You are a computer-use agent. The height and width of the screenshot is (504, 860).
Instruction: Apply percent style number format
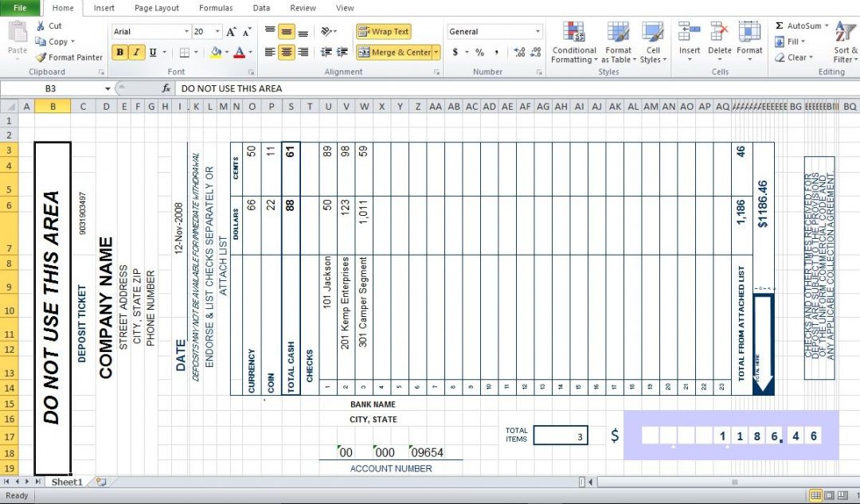tap(479, 53)
